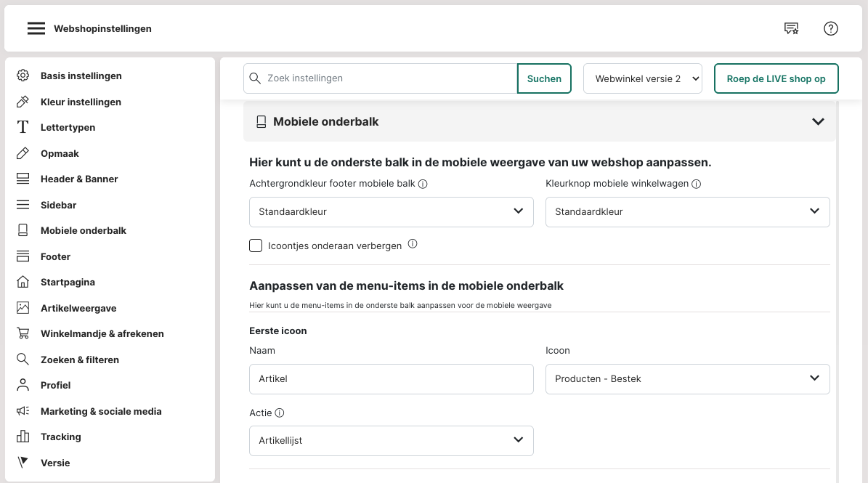868x483 pixels.
Task: Click the Tracking bar chart icon
Action: coord(23,437)
